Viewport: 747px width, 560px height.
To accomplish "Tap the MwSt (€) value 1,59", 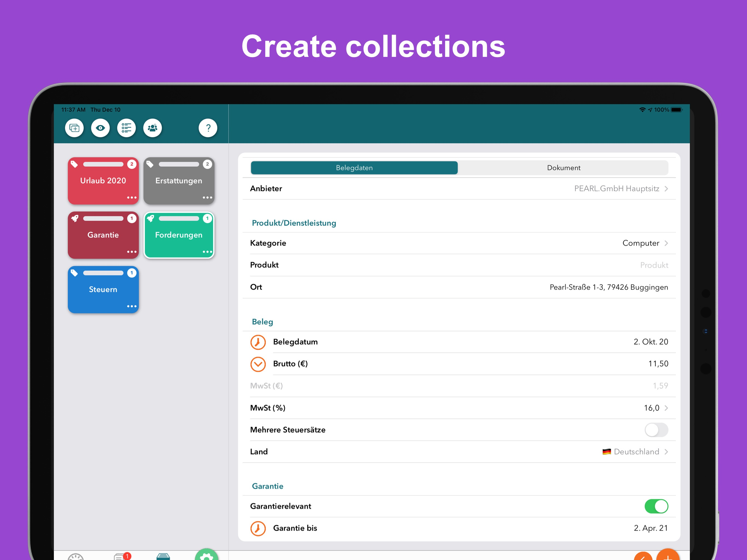I will (660, 386).
